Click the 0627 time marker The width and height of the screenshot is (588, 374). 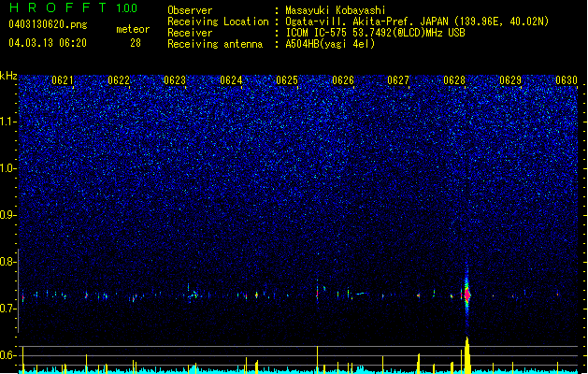(398, 79)
